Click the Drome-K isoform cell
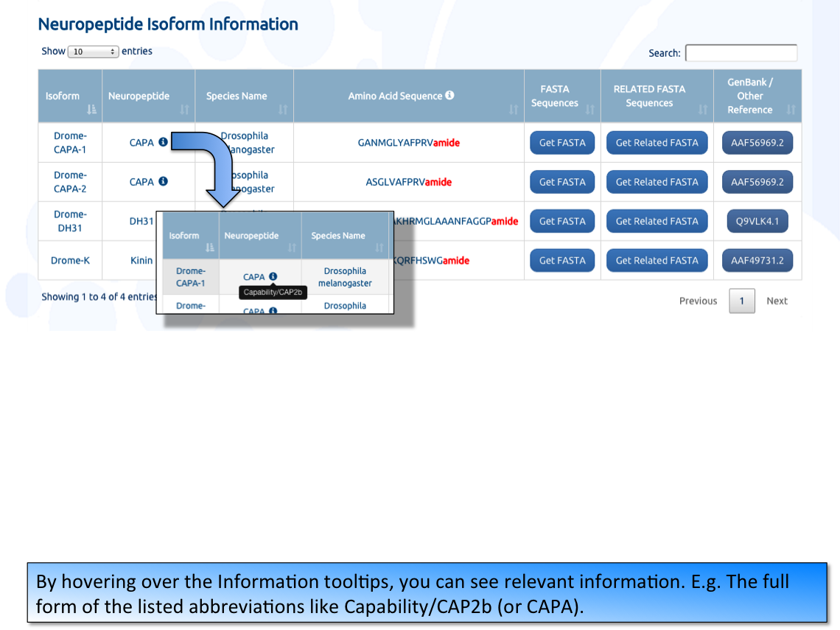Viewport: 840px width, 630px height. [x=70, y=260]
